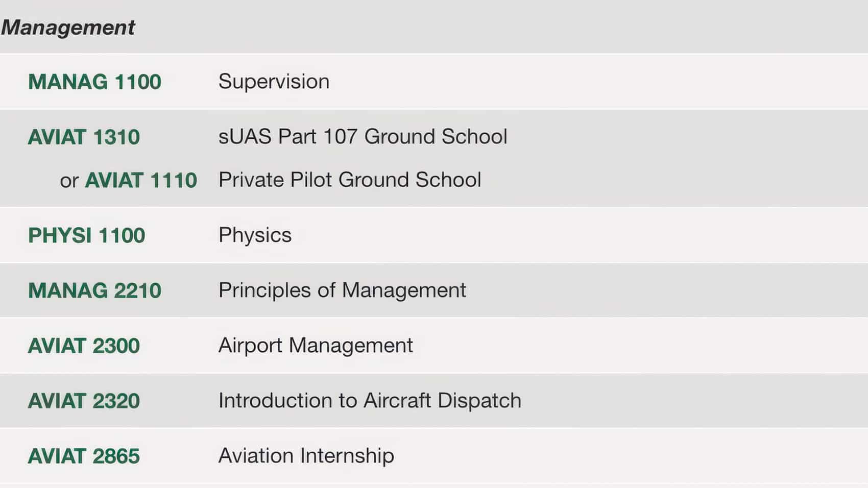Click the Private Pilot Ground School title
This screenshot has height=488, width=868.
(350, 180)
